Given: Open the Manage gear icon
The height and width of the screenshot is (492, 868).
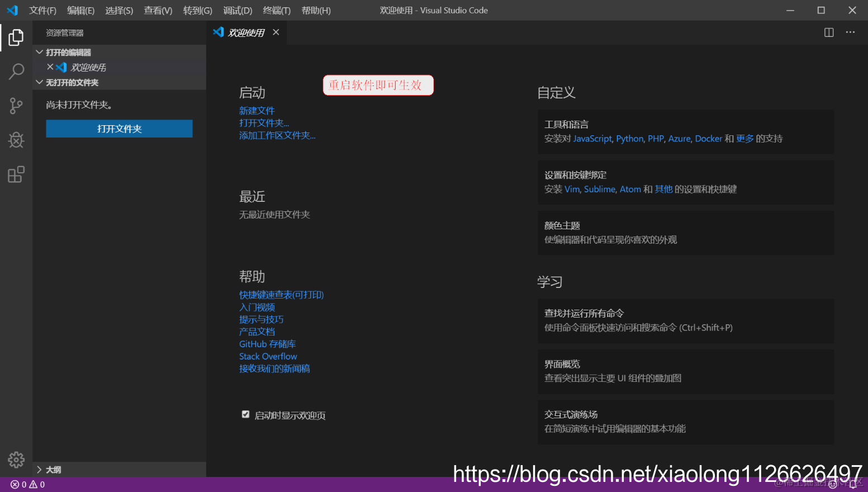Looking at the screenshot, I should [x=16, y=460].
